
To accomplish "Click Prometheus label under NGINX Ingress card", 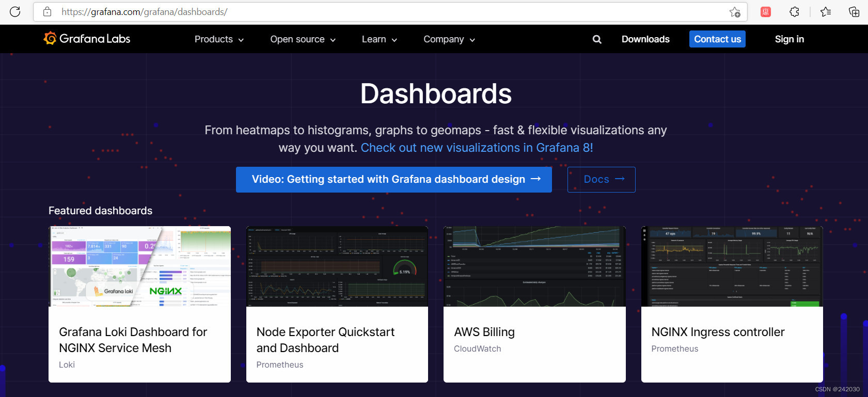I will pyautogui.click(x=675, y=348).
